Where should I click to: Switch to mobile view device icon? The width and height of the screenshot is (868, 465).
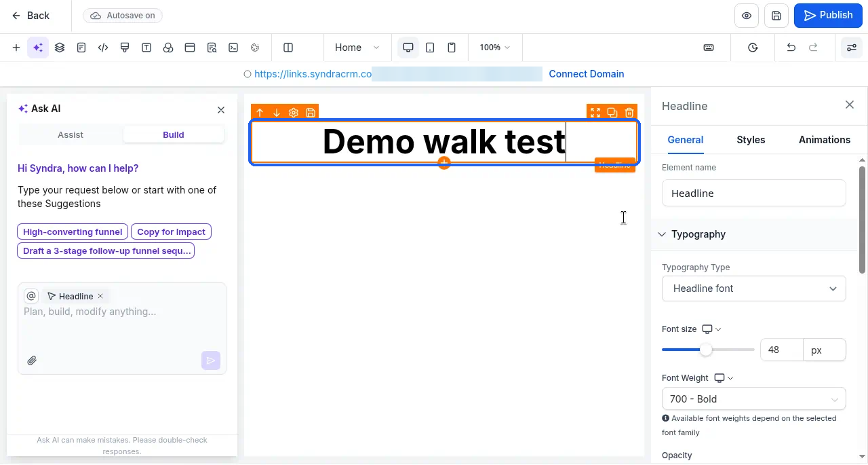click(452, 48)
